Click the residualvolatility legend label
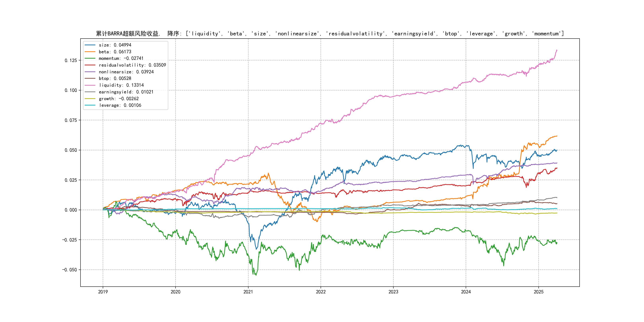 pos(132,65)
